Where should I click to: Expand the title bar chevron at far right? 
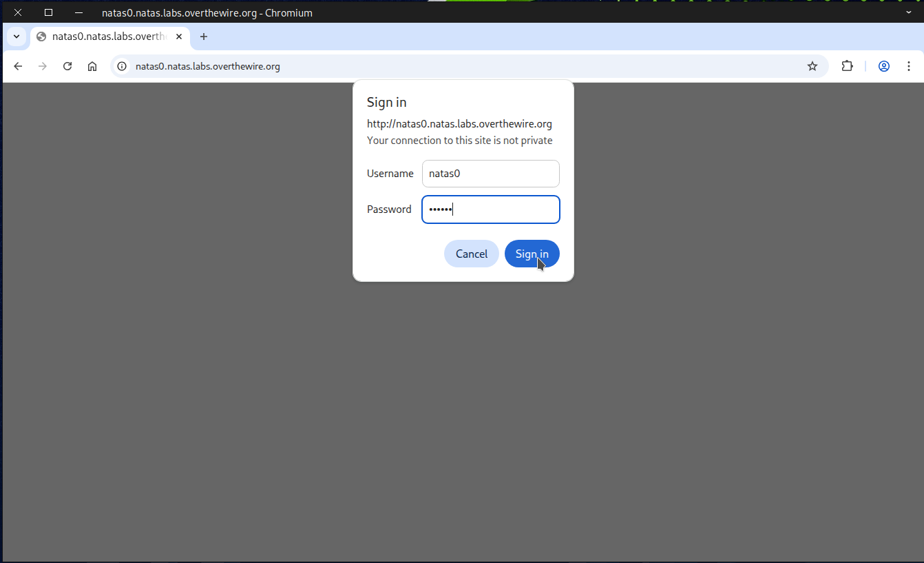point(908,12)
